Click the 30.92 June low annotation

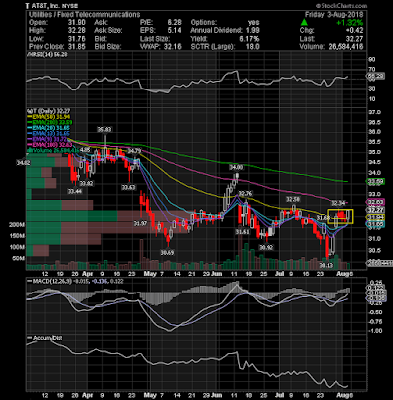pos(267,247)
